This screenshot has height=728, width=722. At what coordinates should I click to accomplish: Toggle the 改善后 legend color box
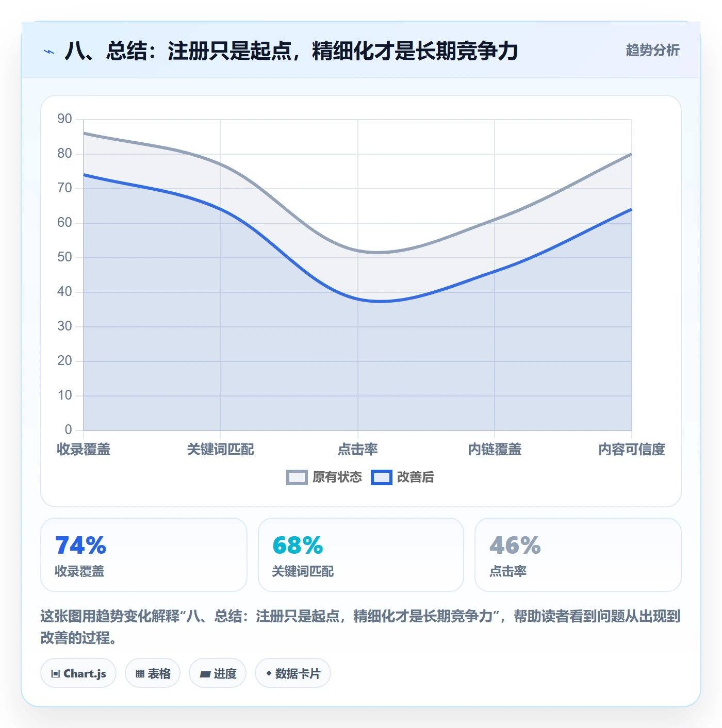click(x=382, y=477)
